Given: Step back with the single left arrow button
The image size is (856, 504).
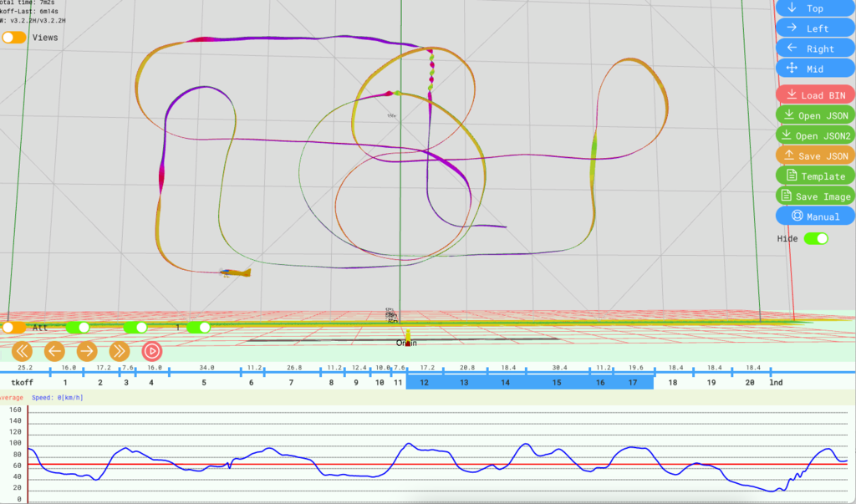Looking at the screenshot, I should coord(54,351).
